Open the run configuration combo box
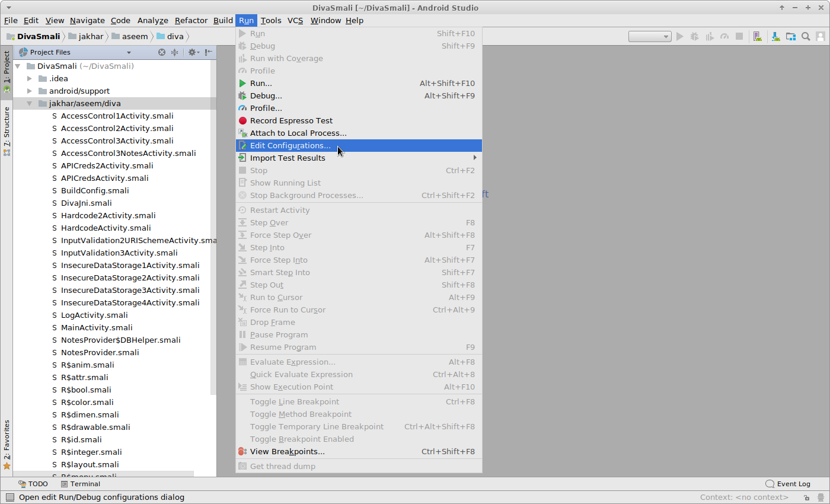The height and width of the screenshot is (504, 830). [x=650, y=36]
